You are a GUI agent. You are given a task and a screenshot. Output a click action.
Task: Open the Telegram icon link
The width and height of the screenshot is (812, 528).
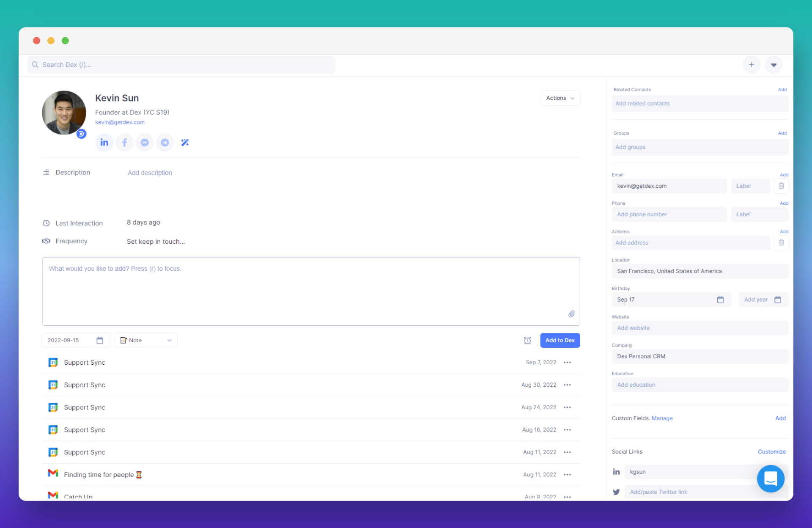point(165,143)
